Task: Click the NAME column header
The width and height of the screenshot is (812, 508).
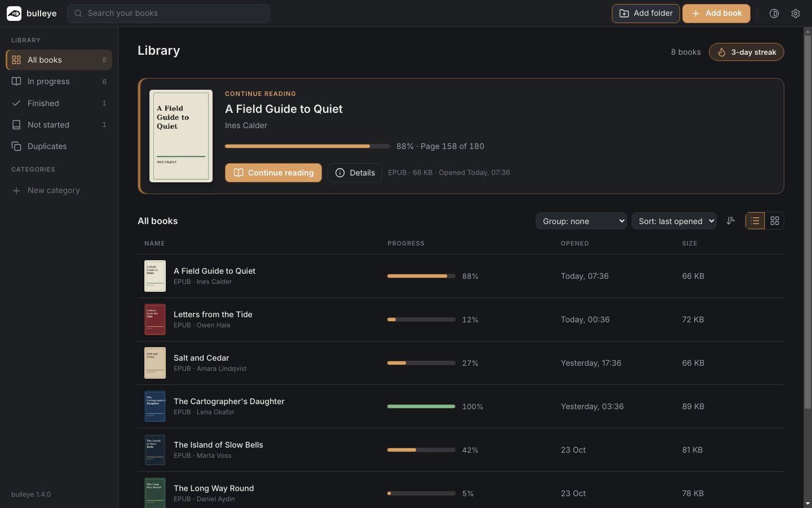Action: 155,243
